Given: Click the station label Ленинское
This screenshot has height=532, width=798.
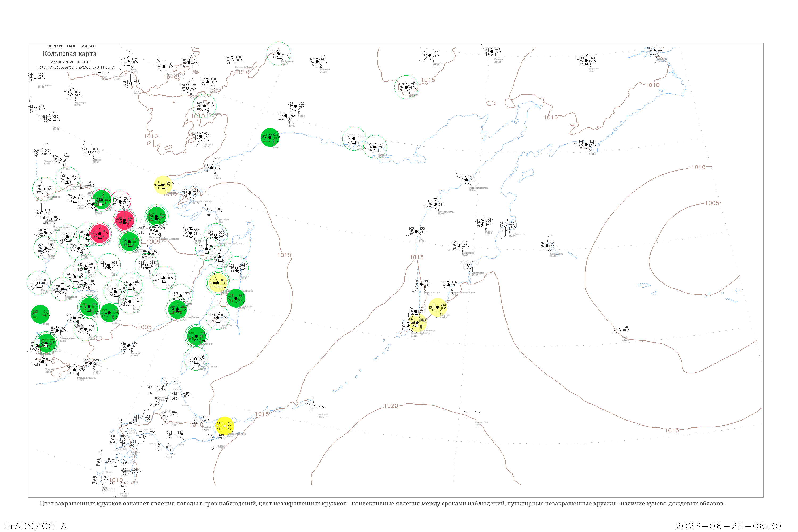Looking at the screenshot, I should [70, 297].
